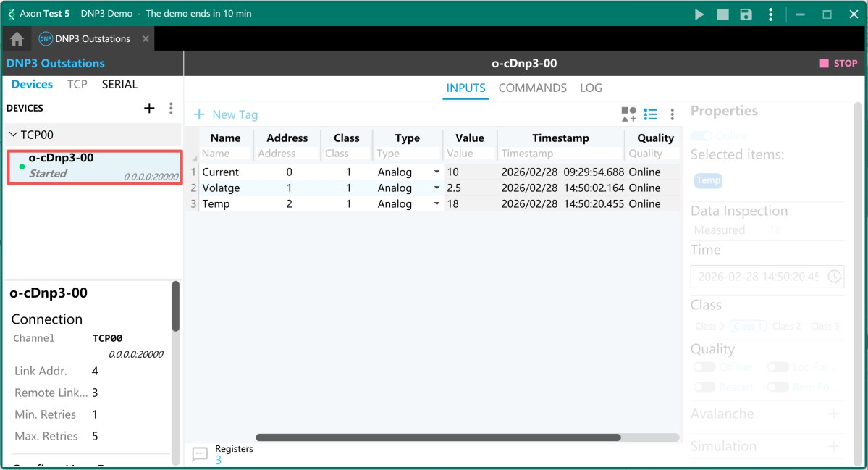Click the square Stop icon in title bar
Image resolution: width=868 pixels, height=470 pixels.
click(722, 14)
